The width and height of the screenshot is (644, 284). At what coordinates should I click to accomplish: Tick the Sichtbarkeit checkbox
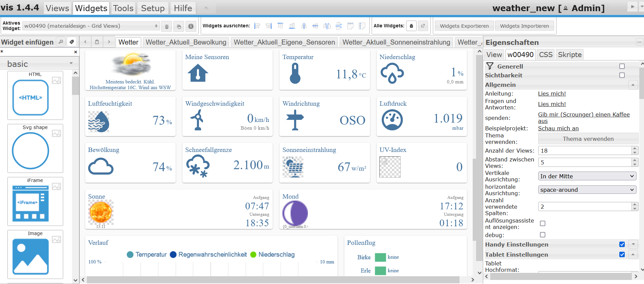click(622, 75)
